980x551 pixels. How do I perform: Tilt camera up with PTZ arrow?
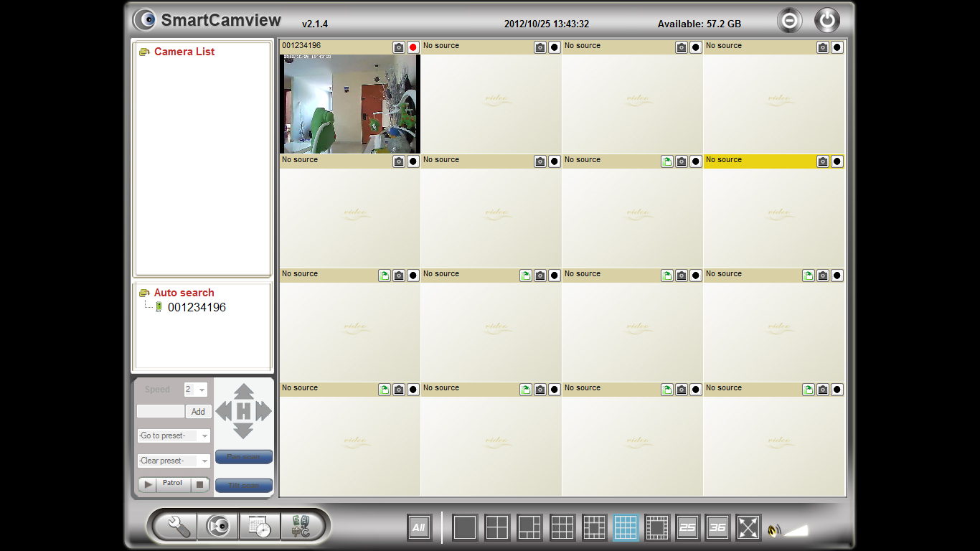(x=244, y=392)
